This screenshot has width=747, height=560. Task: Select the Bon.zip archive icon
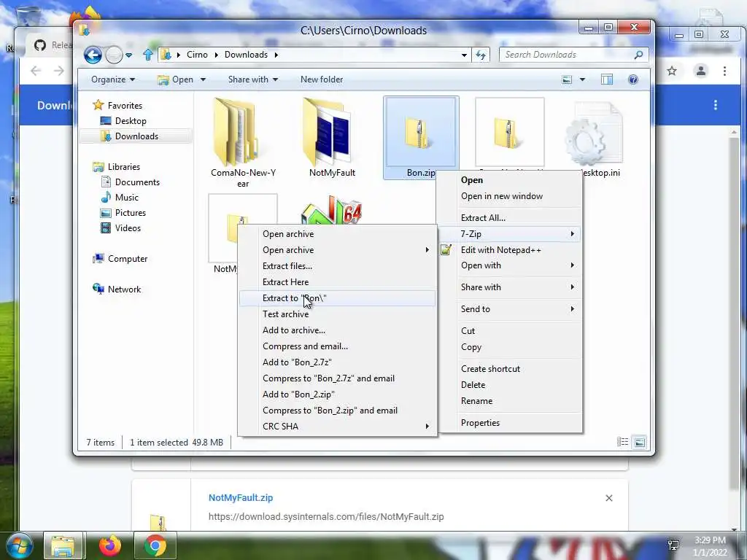point(419,133)
